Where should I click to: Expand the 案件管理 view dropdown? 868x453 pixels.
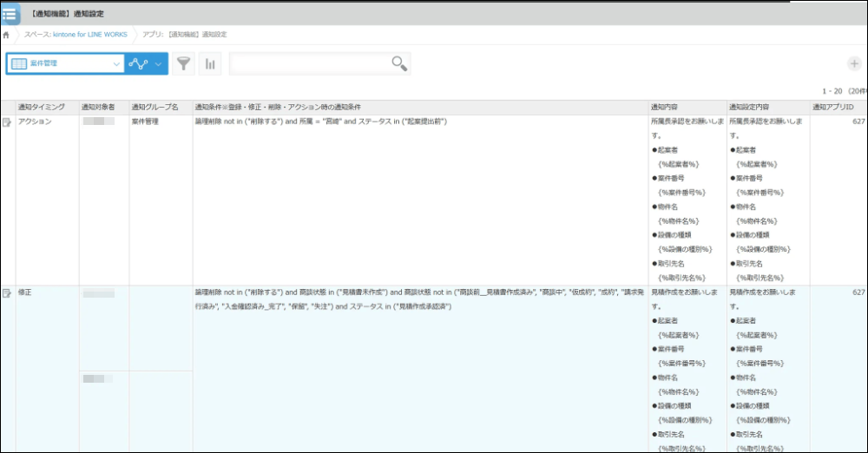[117, 63]
